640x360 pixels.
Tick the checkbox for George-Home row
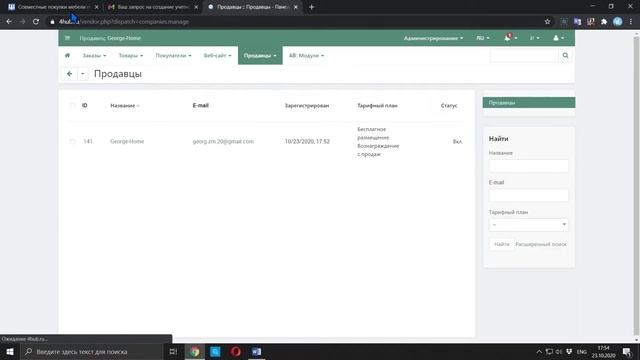[x=72, y=142]
